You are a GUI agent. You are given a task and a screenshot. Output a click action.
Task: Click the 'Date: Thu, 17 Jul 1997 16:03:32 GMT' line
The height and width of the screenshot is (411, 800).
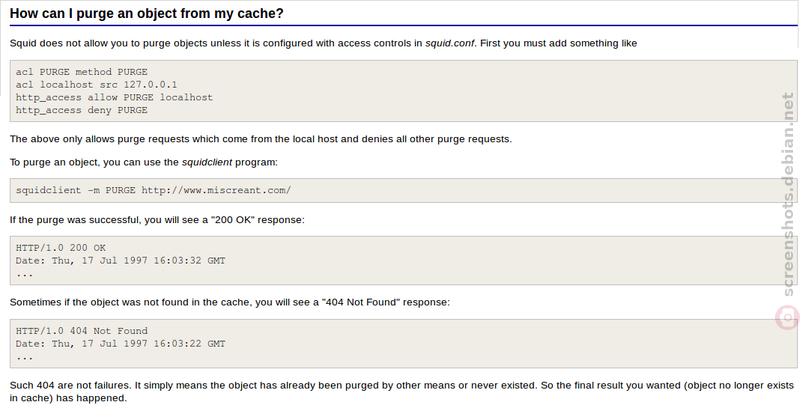[x=120, y=261]
